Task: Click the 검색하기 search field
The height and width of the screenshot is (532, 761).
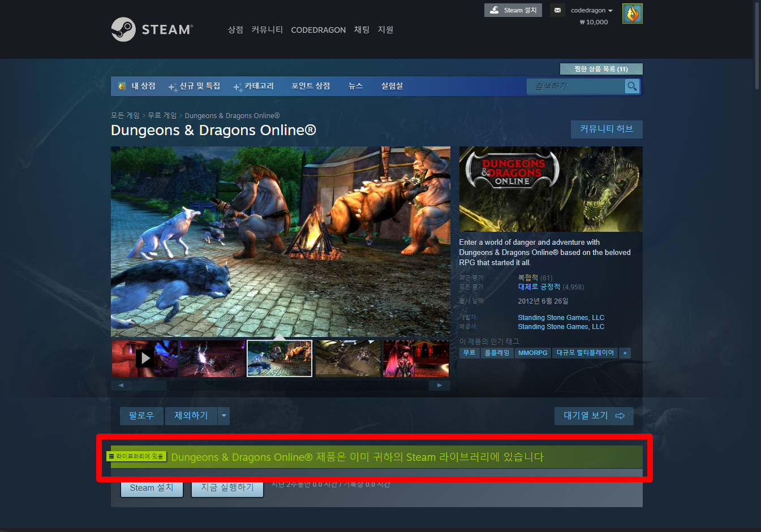Action: coord(576,86)
